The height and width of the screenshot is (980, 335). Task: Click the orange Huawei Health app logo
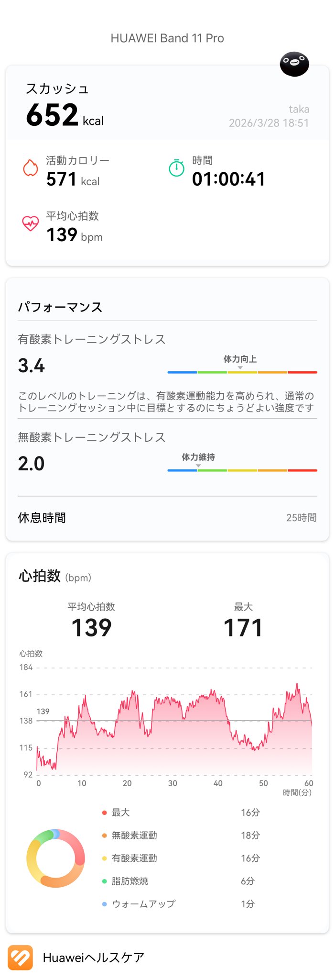pos(20,958)
